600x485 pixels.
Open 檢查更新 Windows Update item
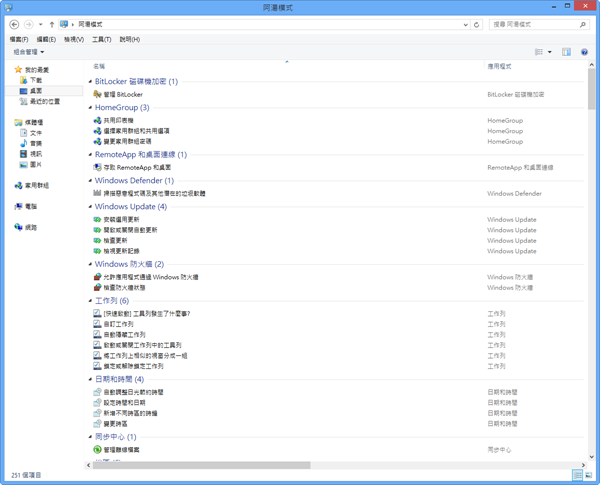(110, 240)
